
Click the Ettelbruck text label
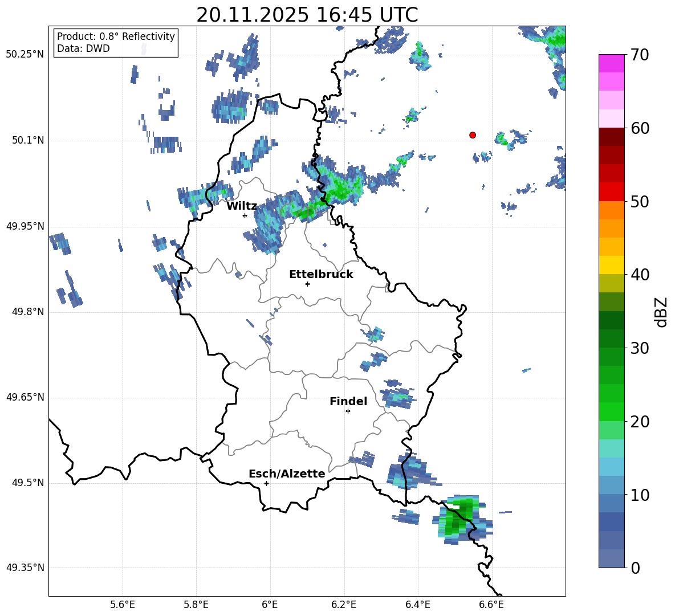pos(321,274)
